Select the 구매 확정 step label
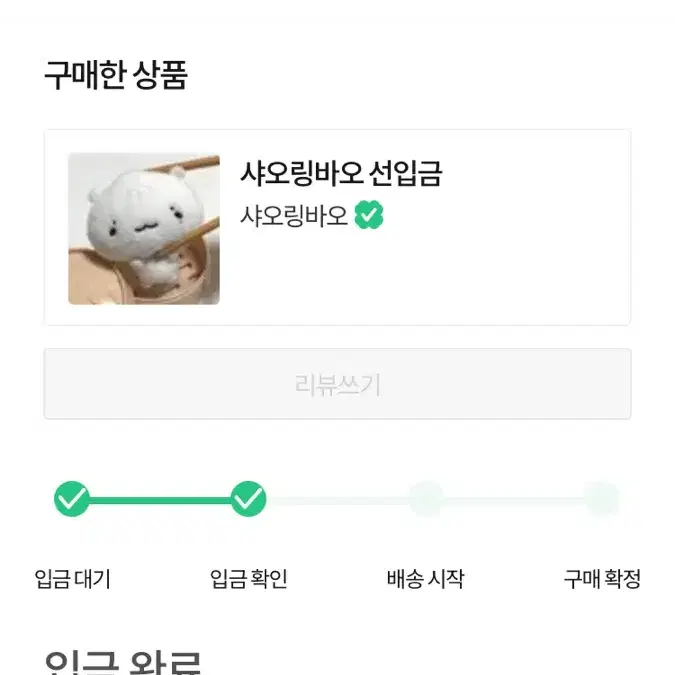The height and width of the screenshot is (675, 675). coord(602,579)
